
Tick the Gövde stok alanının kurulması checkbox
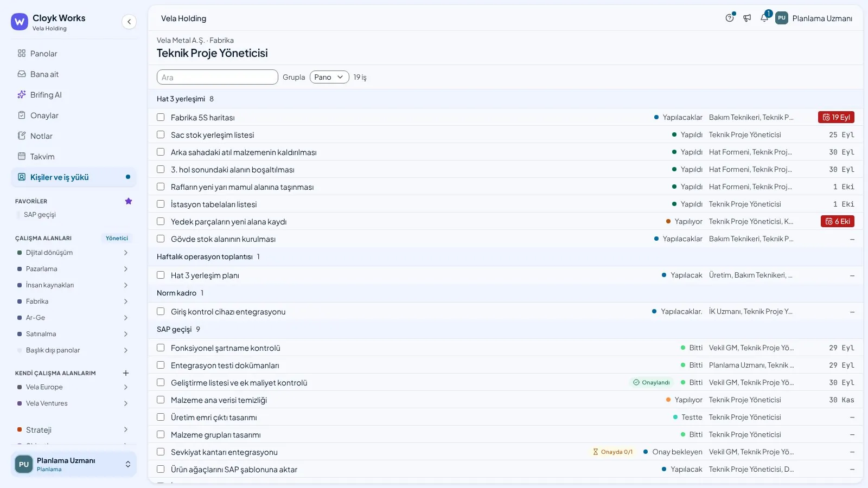(161, 239)
